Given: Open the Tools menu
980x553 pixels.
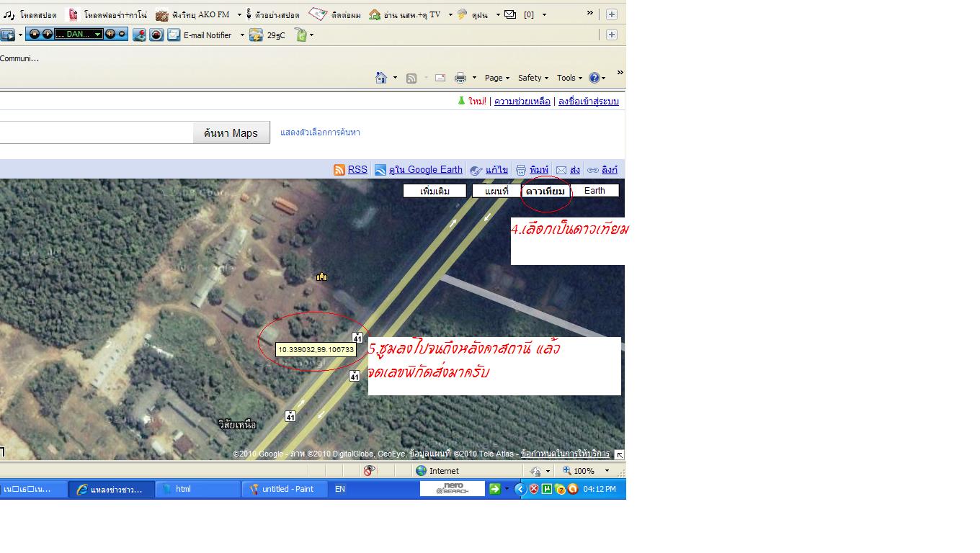Looking at the screenshot, I should (569, 78).
